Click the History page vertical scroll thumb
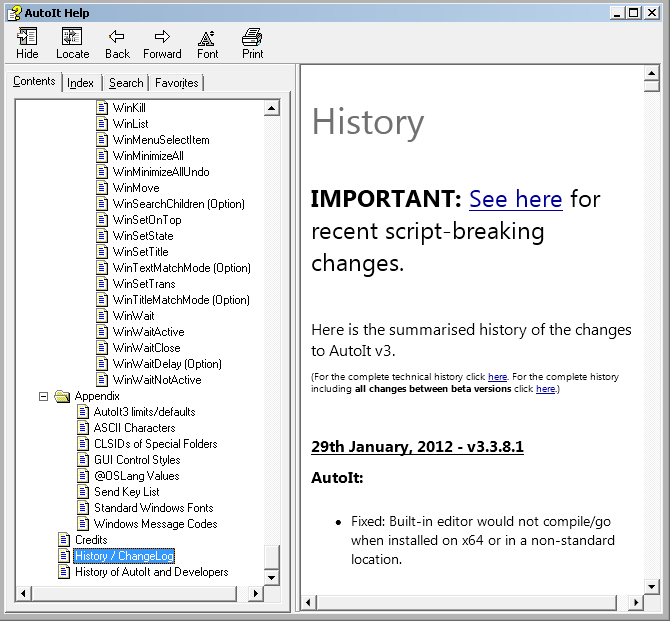 (x=651, y=86)
